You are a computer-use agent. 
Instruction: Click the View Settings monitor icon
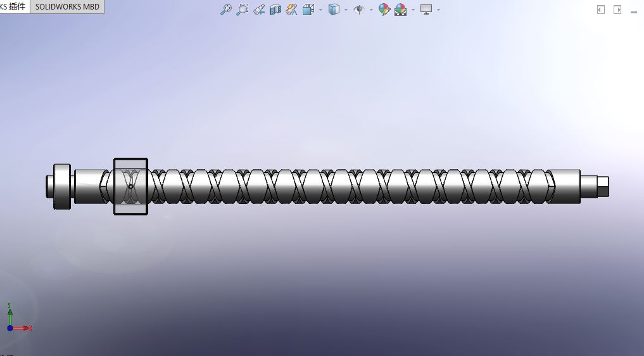click(426, 10)
